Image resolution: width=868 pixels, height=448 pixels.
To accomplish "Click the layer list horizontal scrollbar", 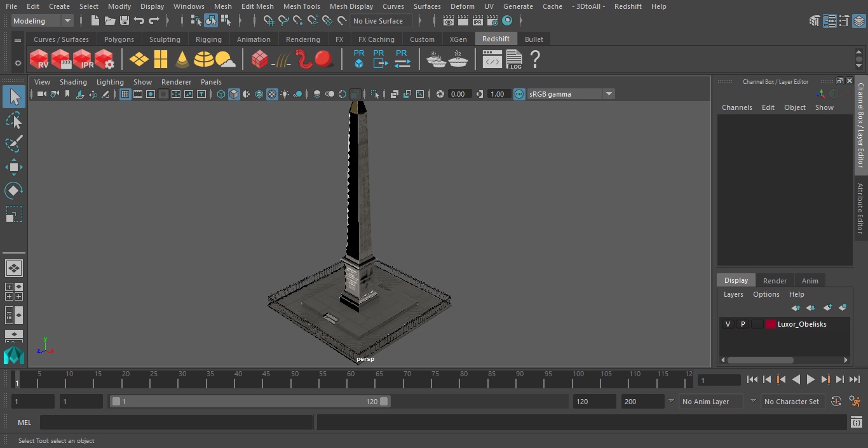I will [x=760, y=360].
